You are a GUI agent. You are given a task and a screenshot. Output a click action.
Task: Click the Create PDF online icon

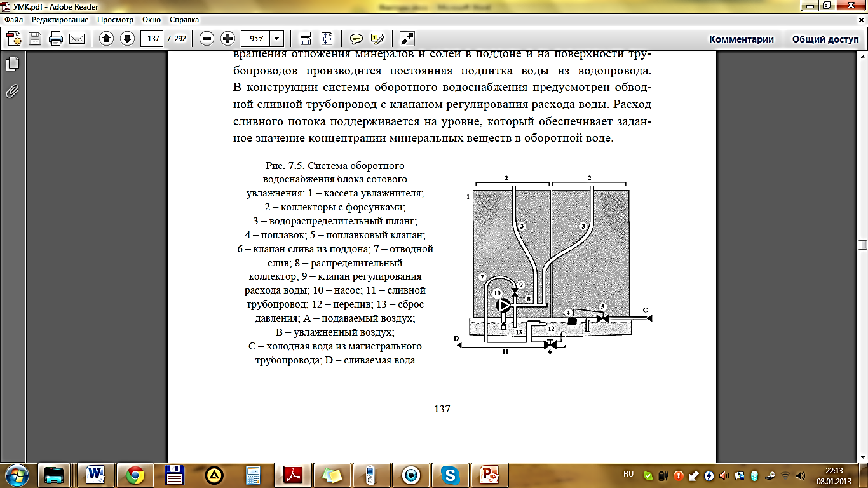coord(14,39)
